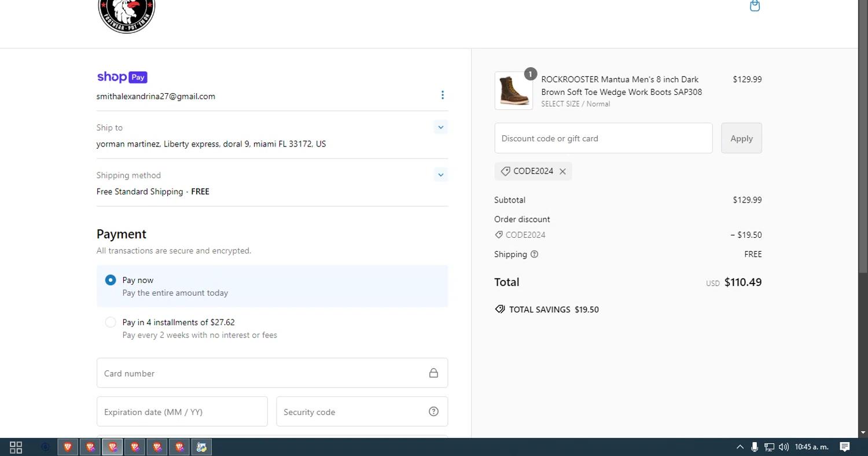The height and width of the screenshot is (456, 868).
Task: Expand the Ship to address section
Action: tap(440, 127)
